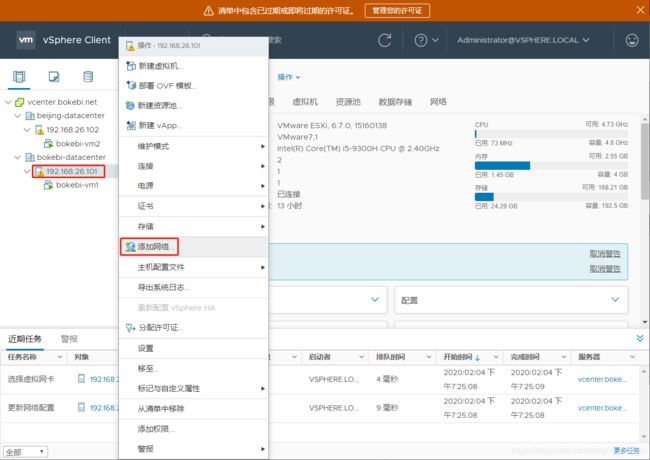Viewport: 650px width, 460px height.
Task: Click the first 取消警告 link
Action: (605, 254)
